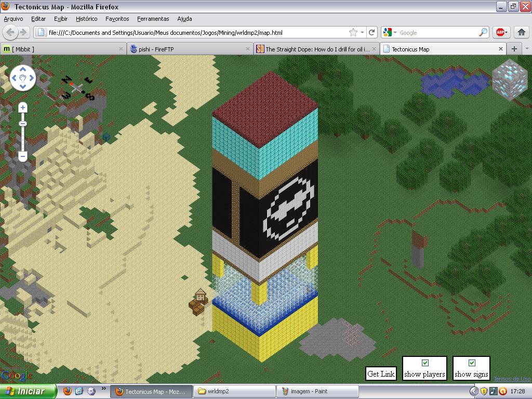
Task: Toggle the show signs checkbox
Action: click(x=472, y=363)
